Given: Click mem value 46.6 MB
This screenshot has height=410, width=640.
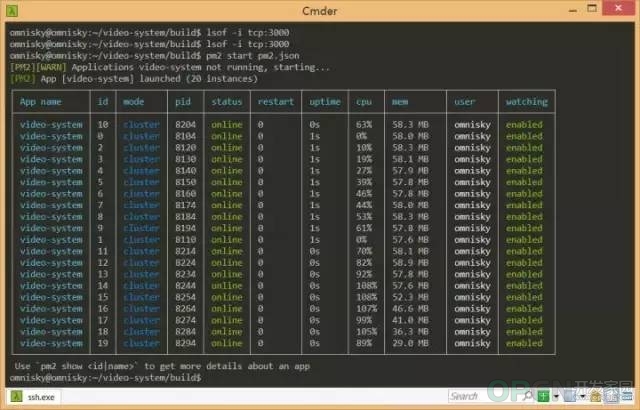Looking at the screenshot, I should coord(410,309).
